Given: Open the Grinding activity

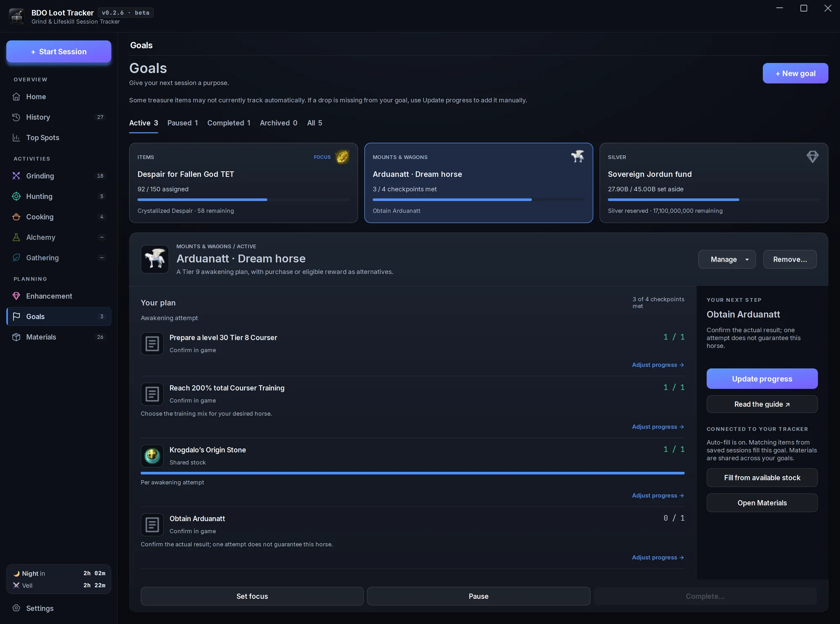Looking at the screenshot, I should click(x=59, y=176).
